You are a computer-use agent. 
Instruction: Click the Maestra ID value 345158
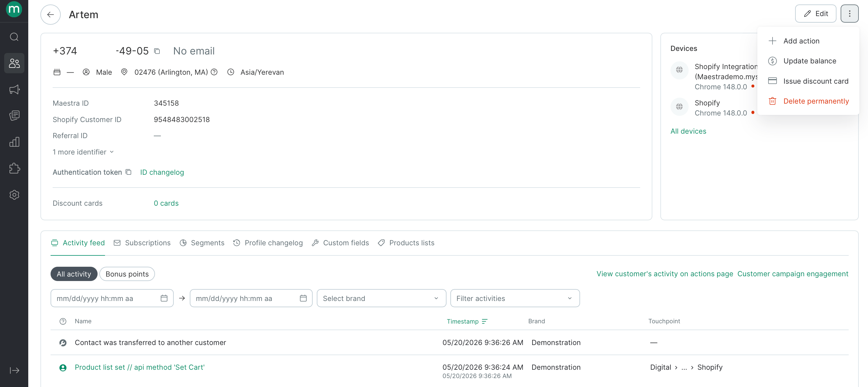[x=166, y=103]
